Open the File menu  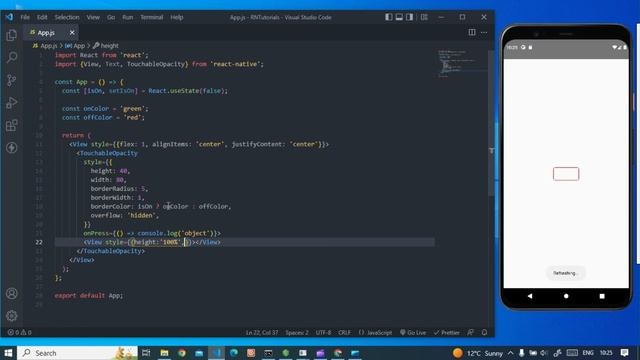[25, 17]
